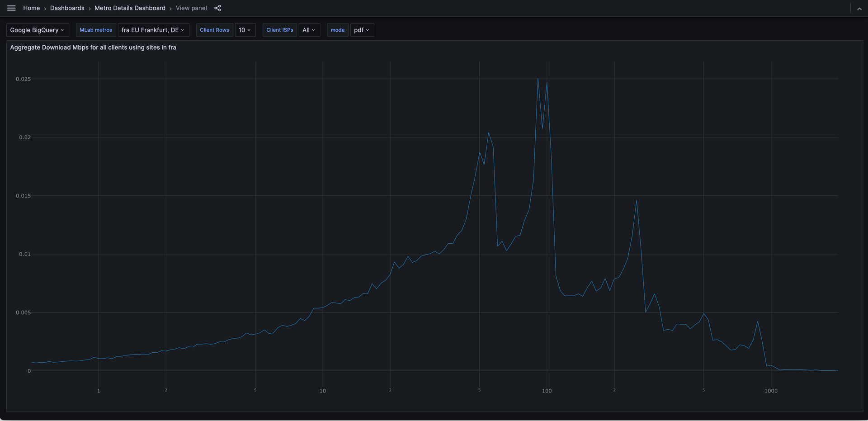Change mode pdf dropdown

(x=362, y=30)
